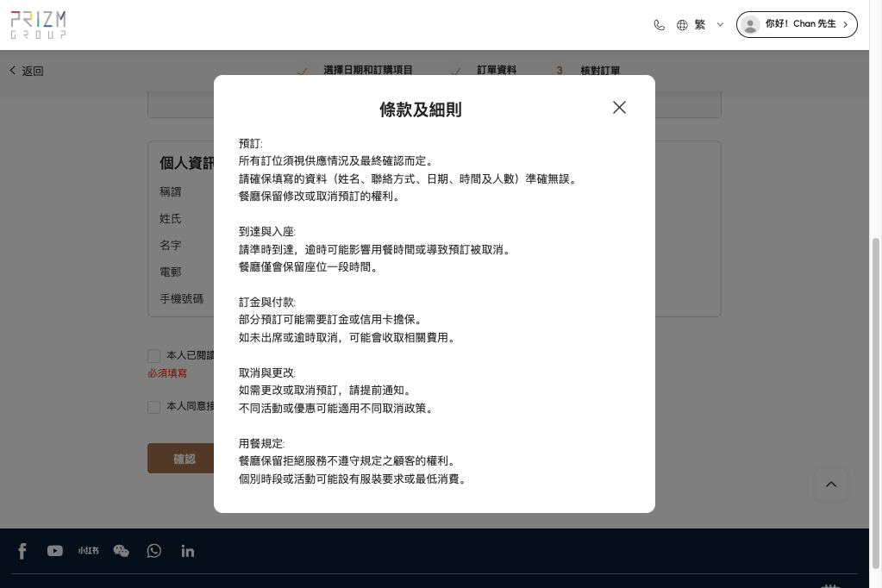Go back with the 返回 link
882x588 pixels.
27,71
